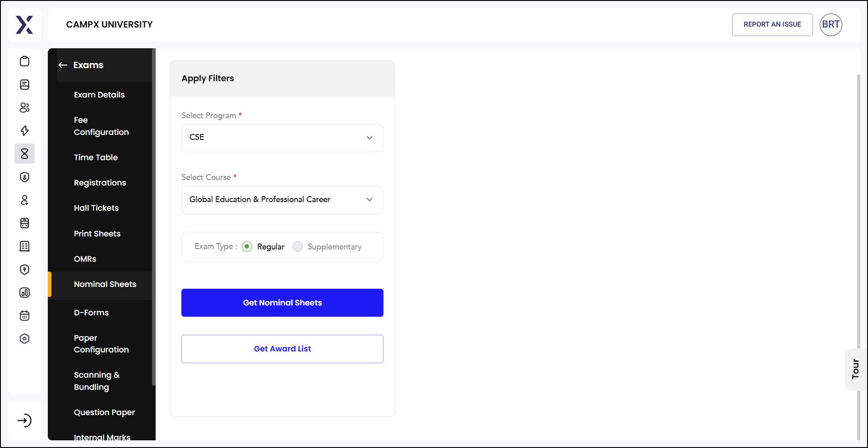Open the document list sidebar icon
868x448 pixels.
pyautogui.click(x=25, y=84)
